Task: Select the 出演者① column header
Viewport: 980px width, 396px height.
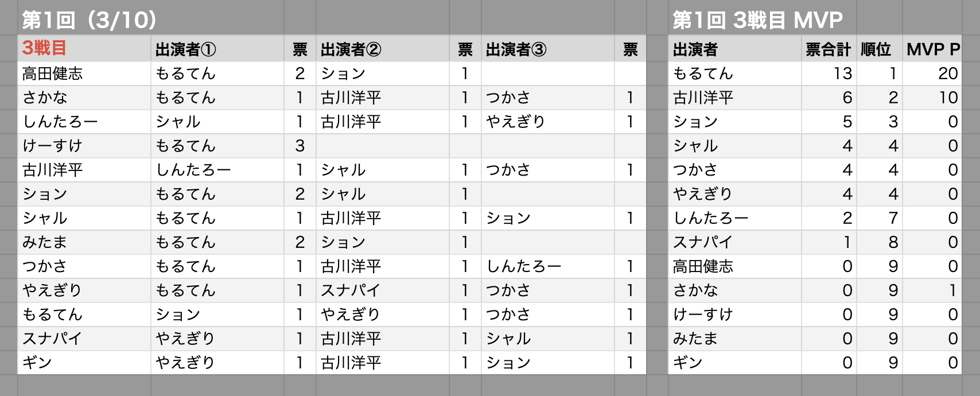Action: (185, 50)
